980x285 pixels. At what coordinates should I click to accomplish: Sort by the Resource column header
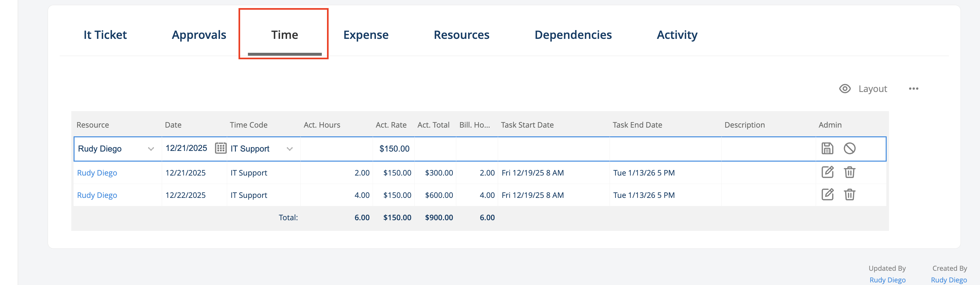pyautogui.click(x=92, y=125)
